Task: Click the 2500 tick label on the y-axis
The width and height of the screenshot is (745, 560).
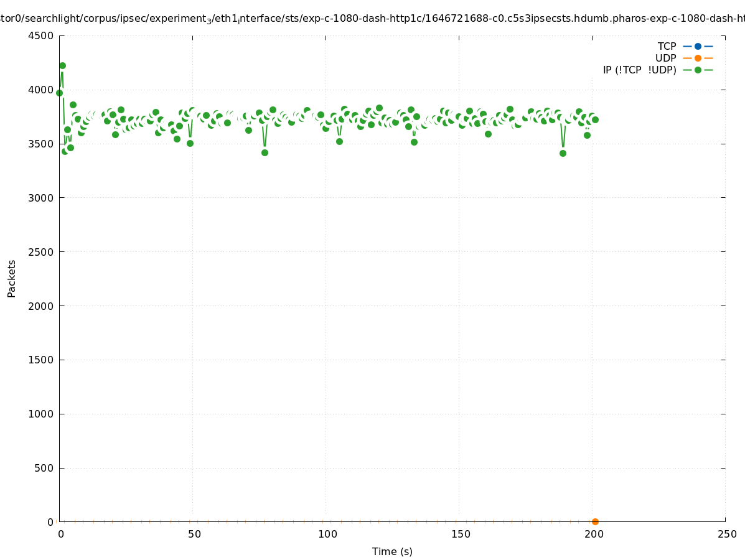Action: pos(40,252)
